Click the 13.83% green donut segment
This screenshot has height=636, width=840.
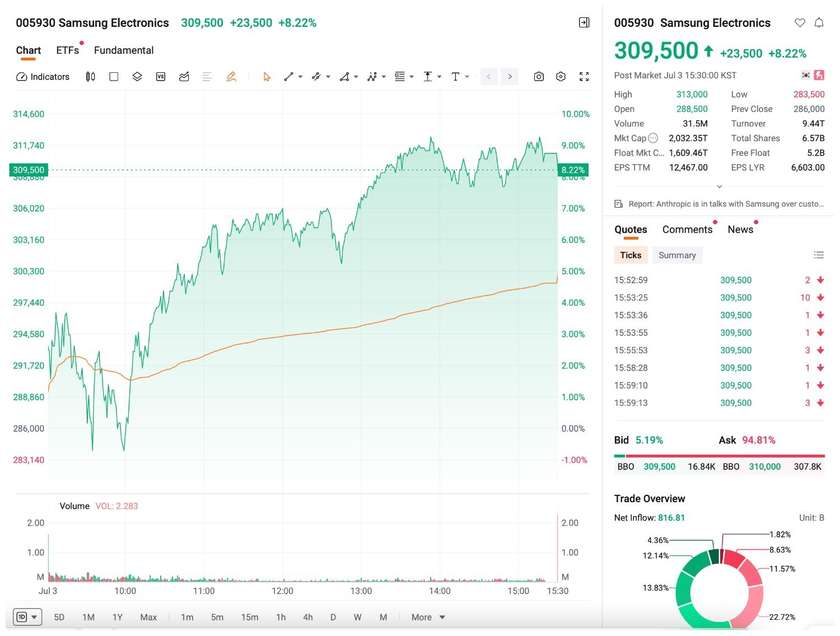coord(683,589)
